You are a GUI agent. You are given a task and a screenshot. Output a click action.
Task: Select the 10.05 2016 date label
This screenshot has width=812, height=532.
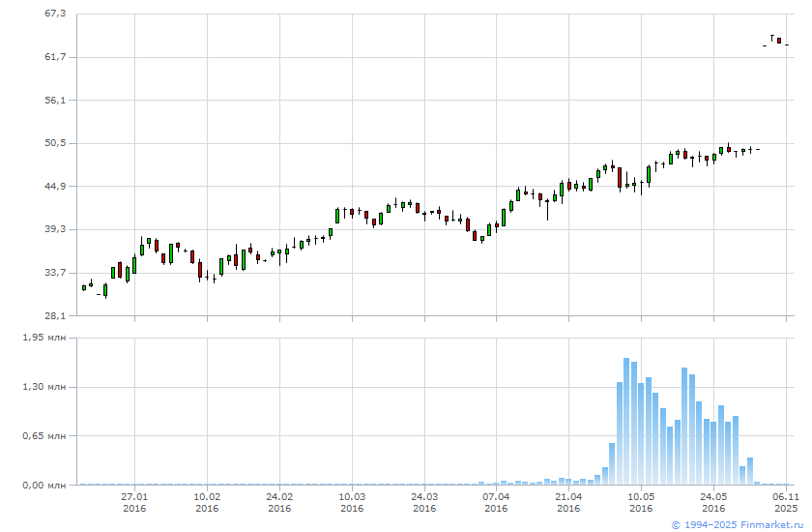point(641,502)
